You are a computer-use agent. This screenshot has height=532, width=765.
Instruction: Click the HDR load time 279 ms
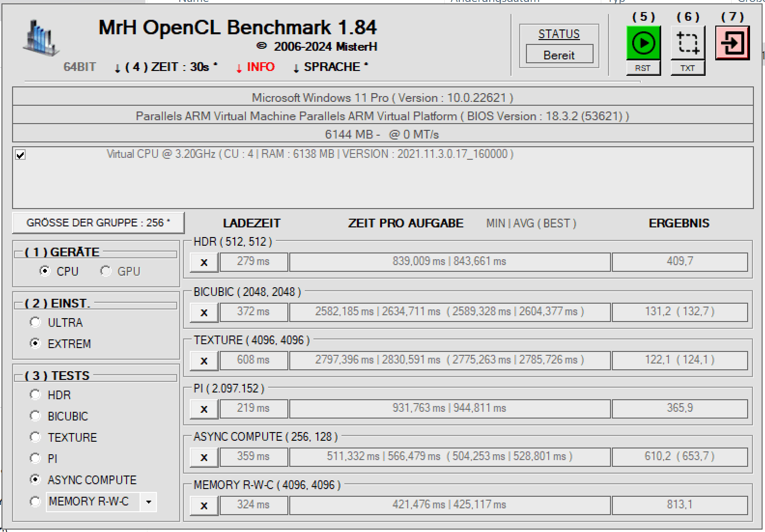pos(254,262)
